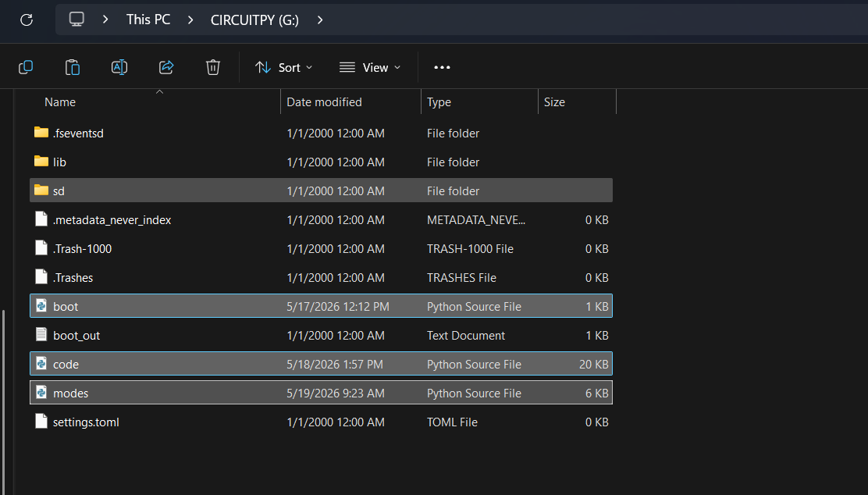The image size is (868, 495).
Task: Click the vertical scrollbar at left edge
Action: click(3, 401)
